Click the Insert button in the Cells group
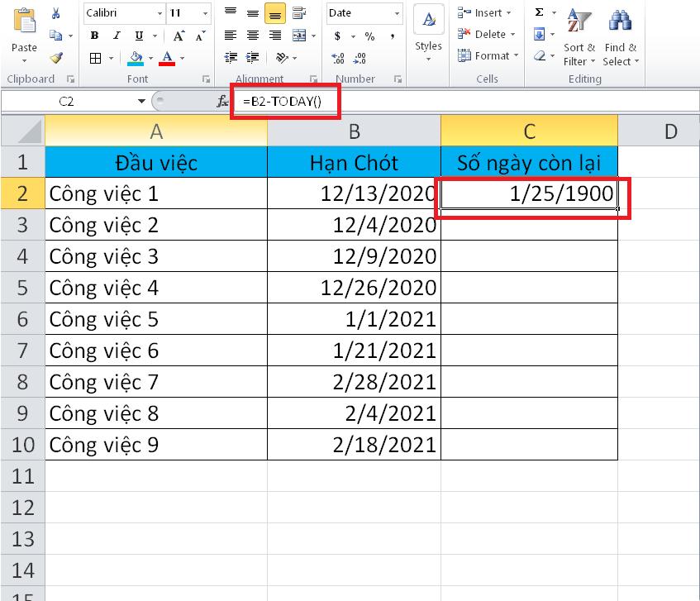 pyautogui.click(x=489, y=12)
